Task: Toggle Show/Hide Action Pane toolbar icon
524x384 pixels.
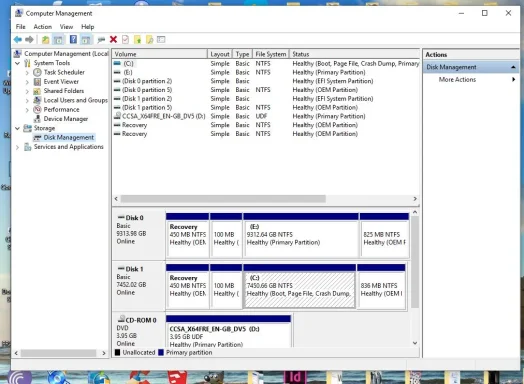Action: (86, 40)
